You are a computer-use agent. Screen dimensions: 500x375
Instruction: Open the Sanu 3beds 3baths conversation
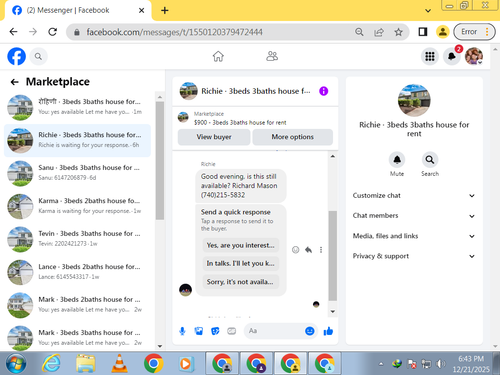tap(77, 173)
